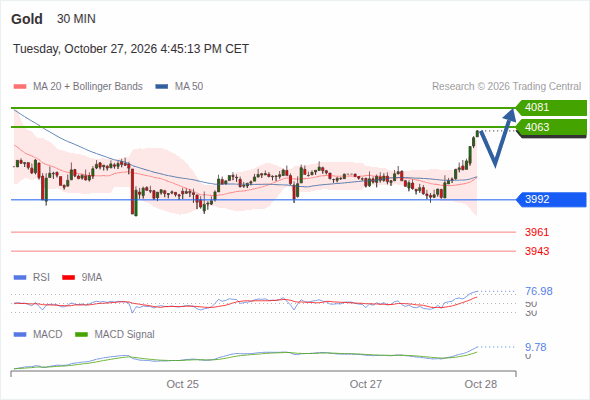Click the red 9MA legend swatch
The height and width of the screenshot is (400, 590).
[x=68, y=278]
